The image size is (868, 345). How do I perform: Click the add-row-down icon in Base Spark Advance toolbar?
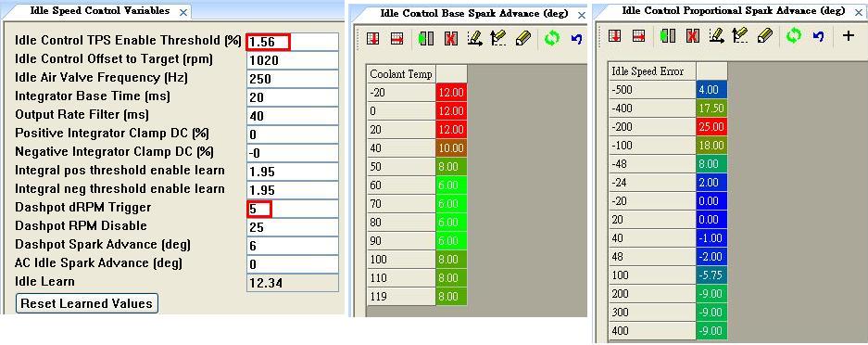coord(373,38)
